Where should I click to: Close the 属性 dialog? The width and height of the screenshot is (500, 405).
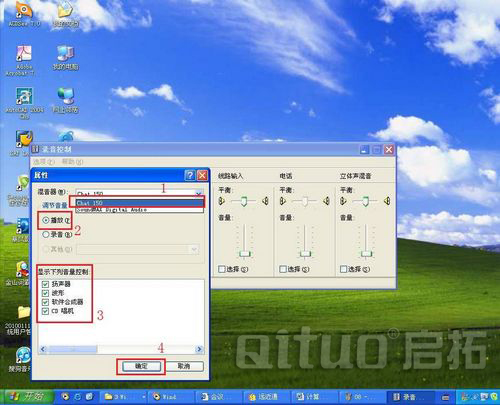(203, 175)
